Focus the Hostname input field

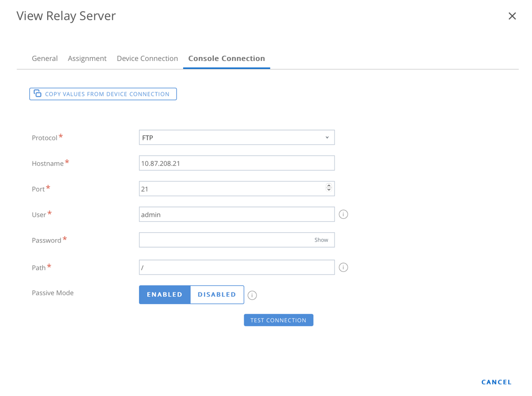(x=237, y=163)
